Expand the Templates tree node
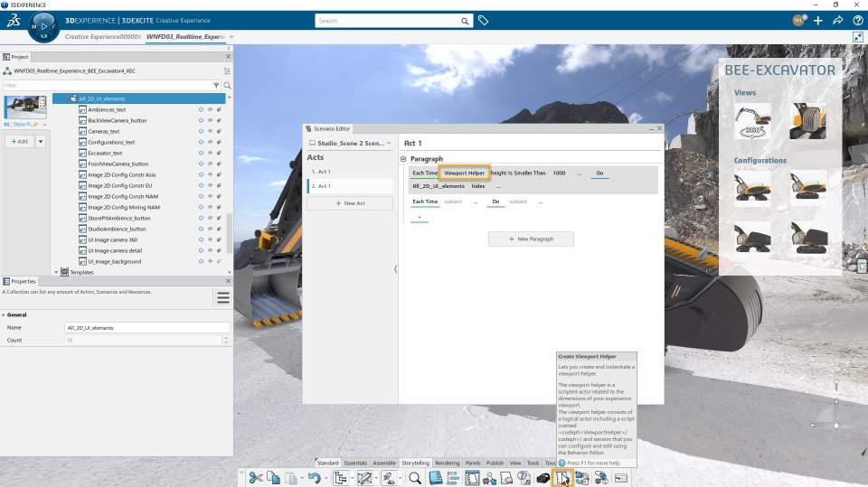The width and height of the screenshot is (868, 487). 56,272
